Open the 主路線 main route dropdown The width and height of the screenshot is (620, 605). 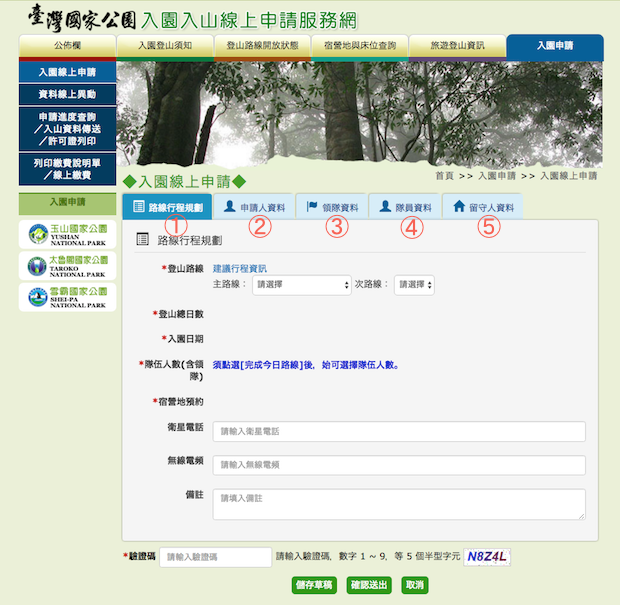pos(298,284)
